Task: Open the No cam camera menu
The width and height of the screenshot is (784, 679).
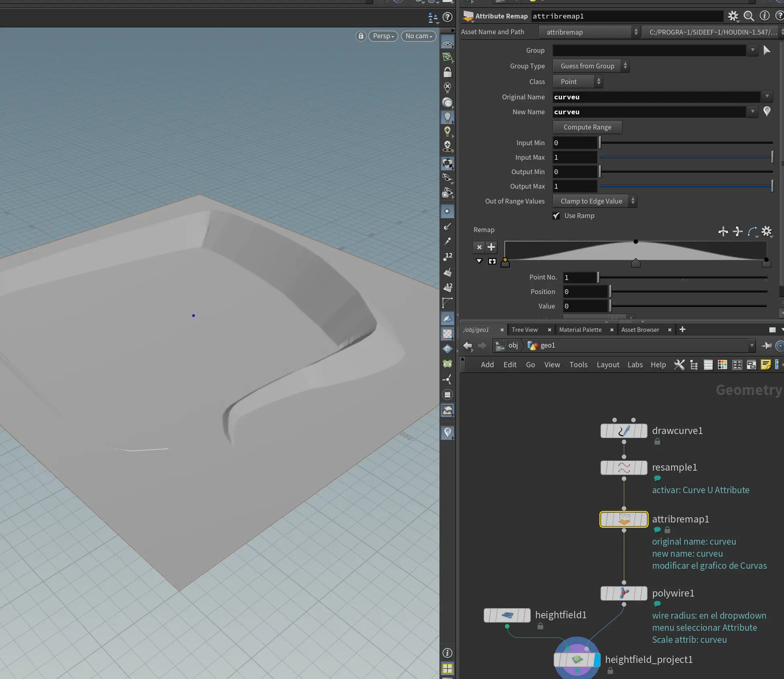Action: point(419,36)
